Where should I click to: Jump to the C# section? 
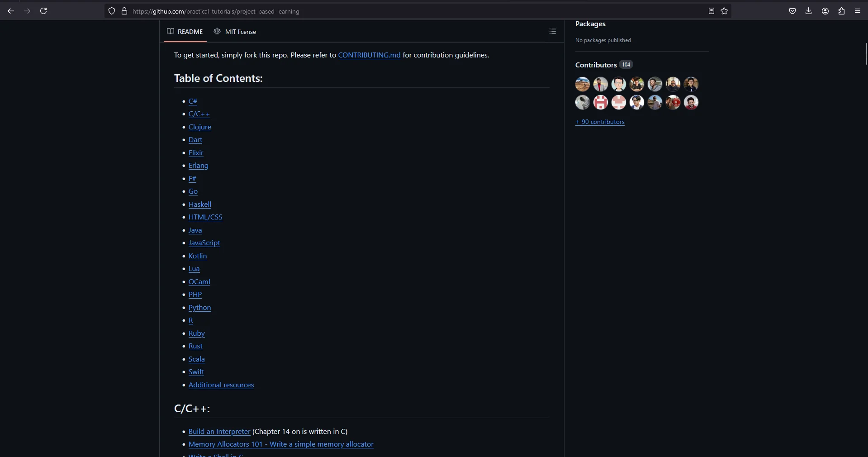(x=193, y=101)
